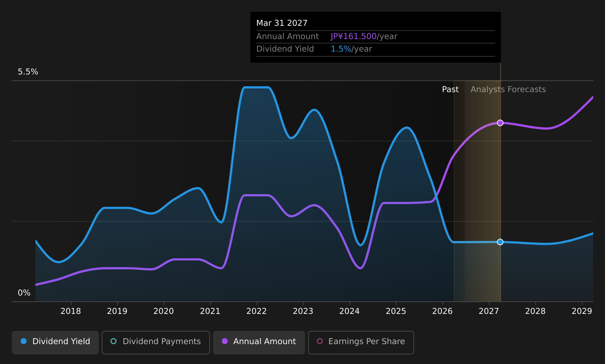Click the 2025 x-axis year label
This screenshot has height=364, width=605.
[x=396, y=311]
